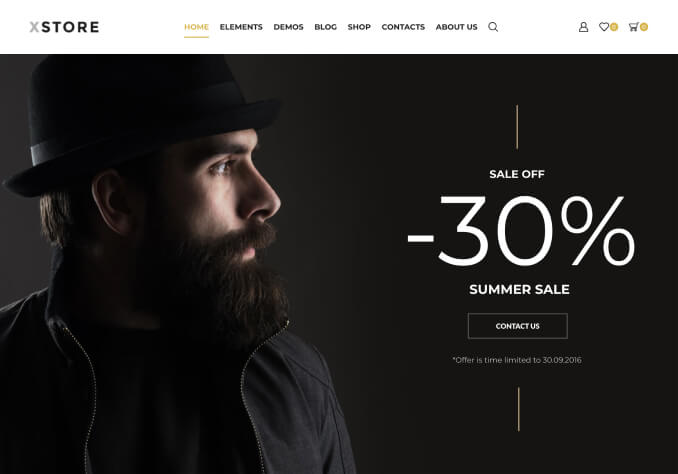Click the bearded man hero image
Viewport: 678px width, 474px height.
point(177,264)
